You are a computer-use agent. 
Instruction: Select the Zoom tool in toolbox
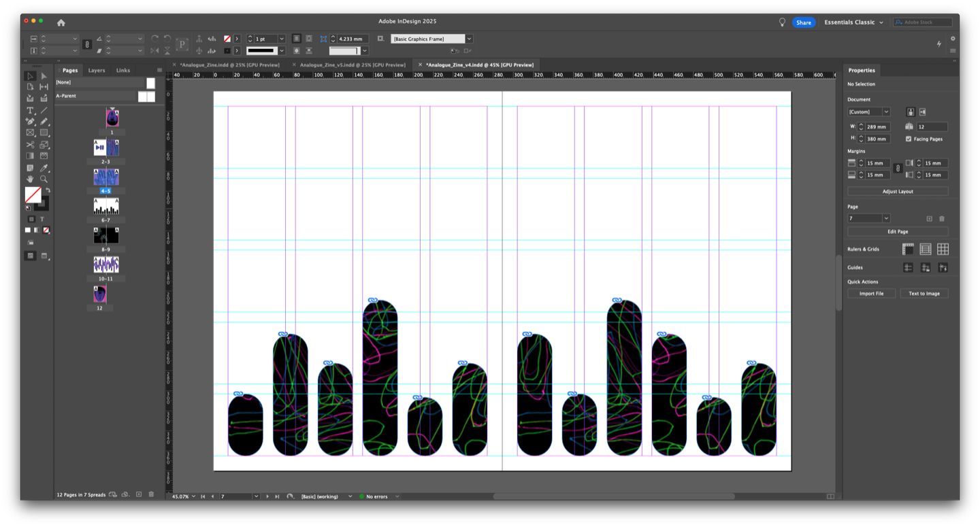(44, 180)
